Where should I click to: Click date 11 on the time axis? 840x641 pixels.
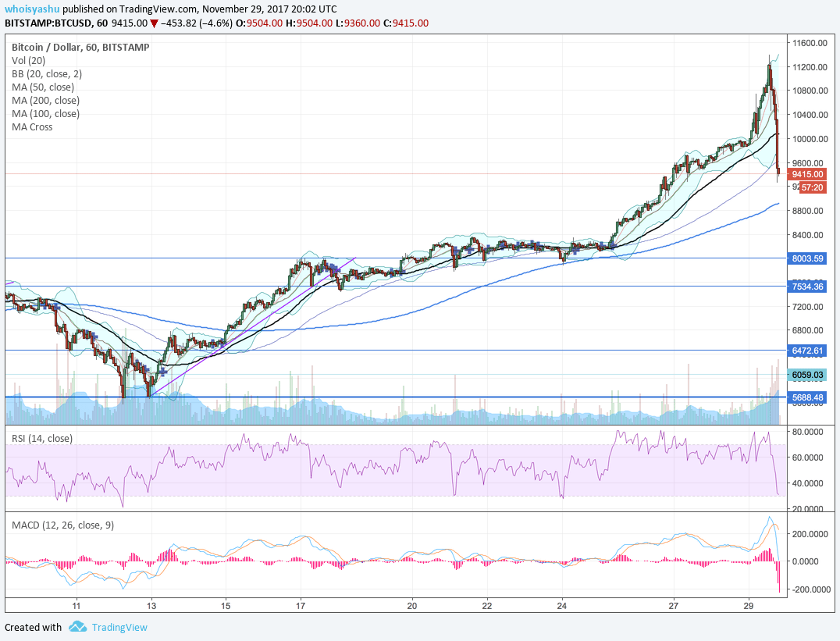(77, 606)
